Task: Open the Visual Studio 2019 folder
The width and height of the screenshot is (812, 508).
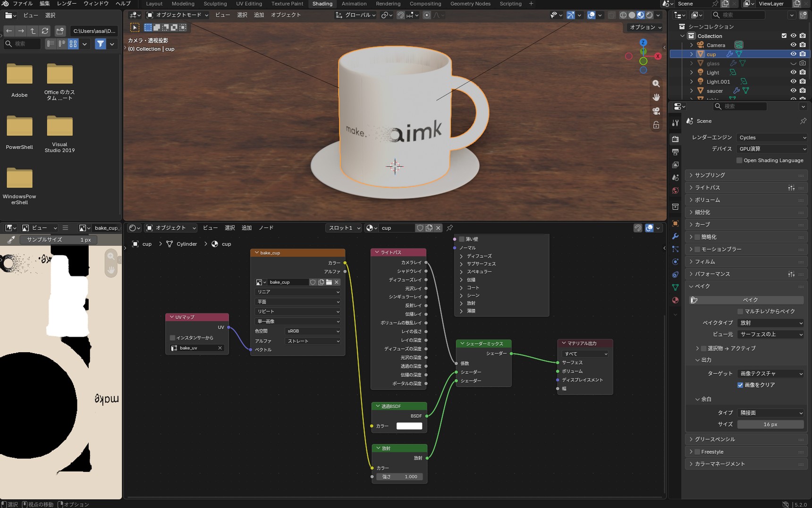Action: tap(59, 134)
